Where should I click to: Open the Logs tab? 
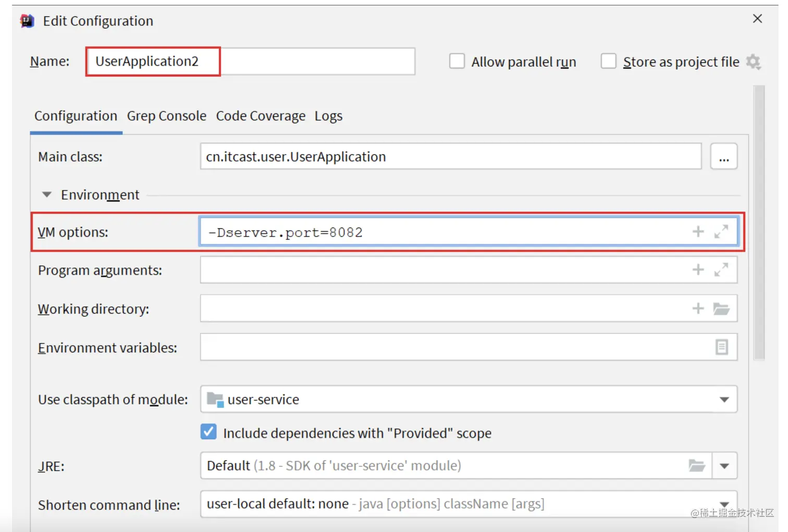(x=328, y=116)
